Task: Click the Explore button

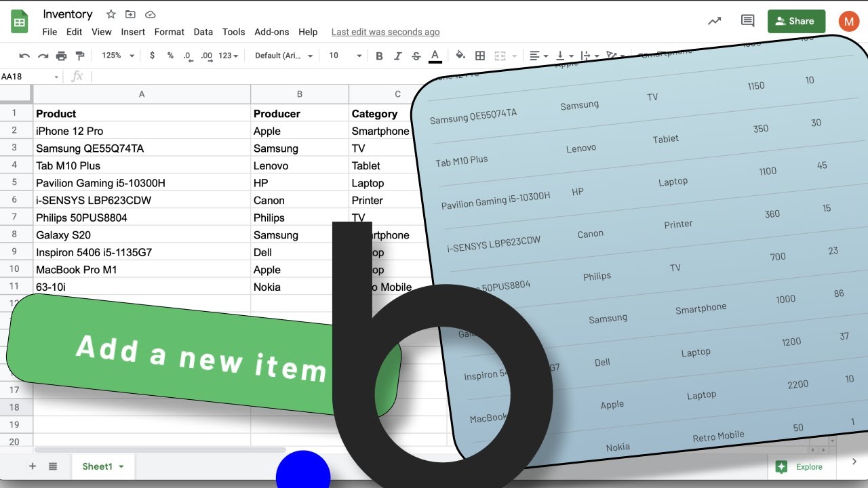Action: point(800,466)
